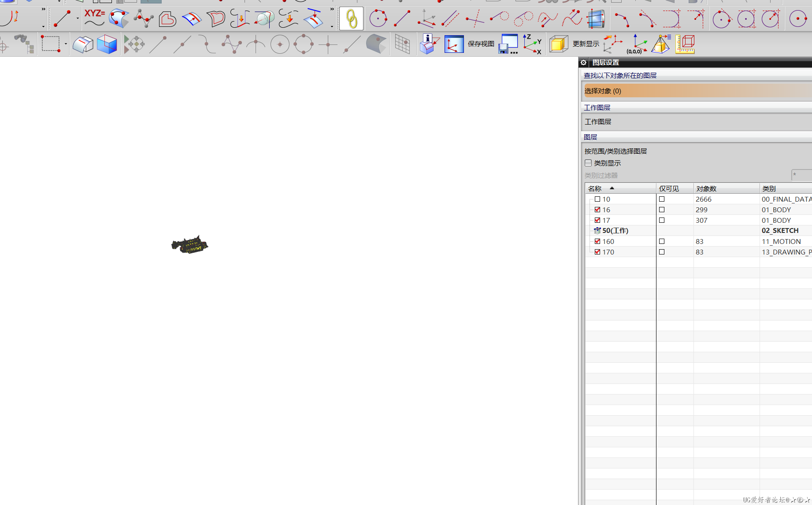Select the spline through points tool
This screenshot has width=812, height=505.
(x=143, y=18)
